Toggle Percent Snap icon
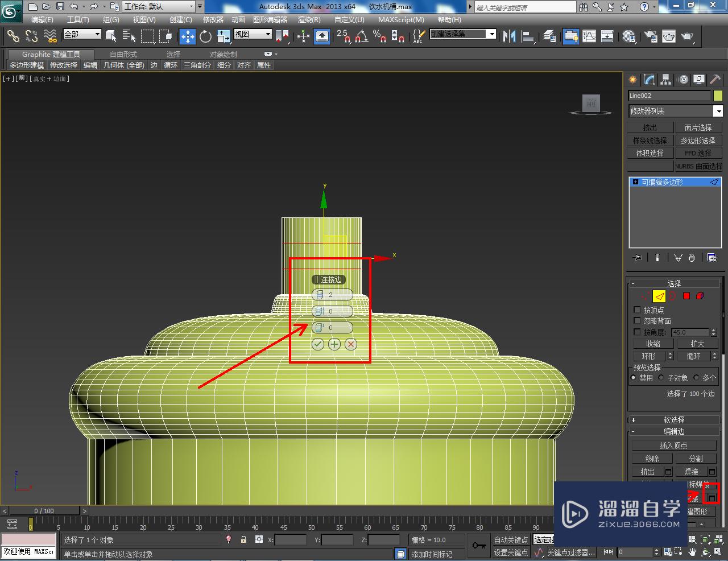 click(x=379, y=36)
